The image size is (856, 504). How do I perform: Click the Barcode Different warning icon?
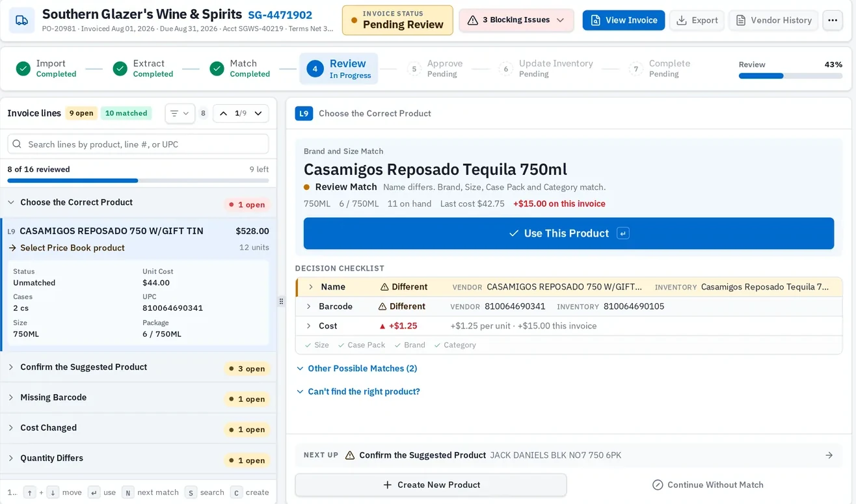coord(382,306)
